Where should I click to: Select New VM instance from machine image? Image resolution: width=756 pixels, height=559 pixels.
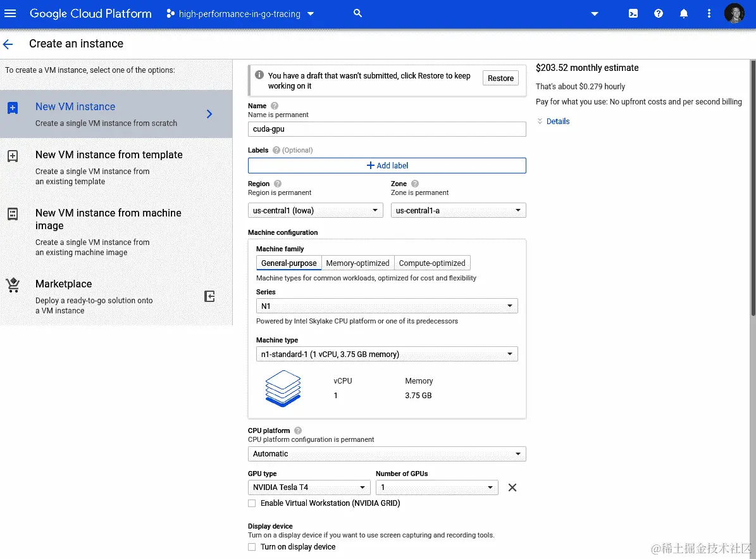click(116, 232)
